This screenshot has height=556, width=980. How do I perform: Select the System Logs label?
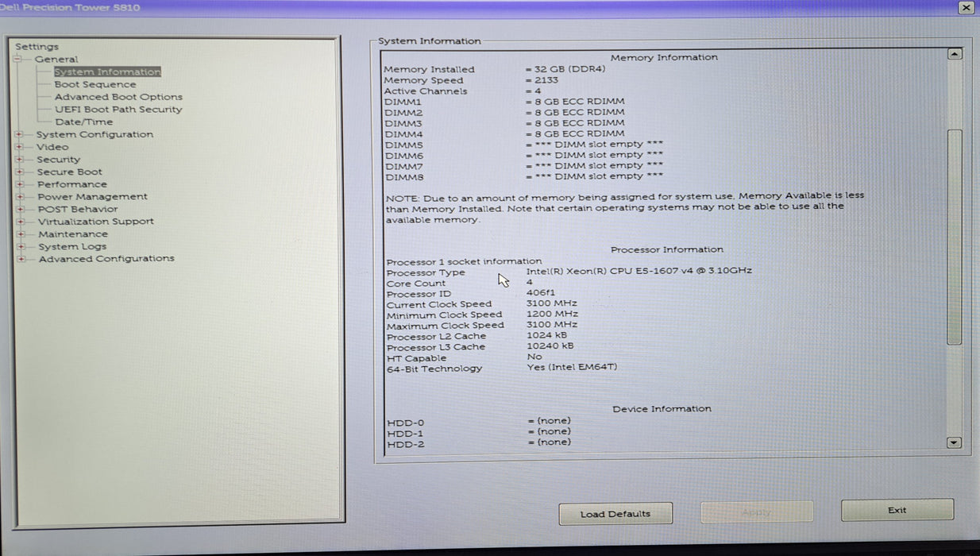tap(72, 246)
